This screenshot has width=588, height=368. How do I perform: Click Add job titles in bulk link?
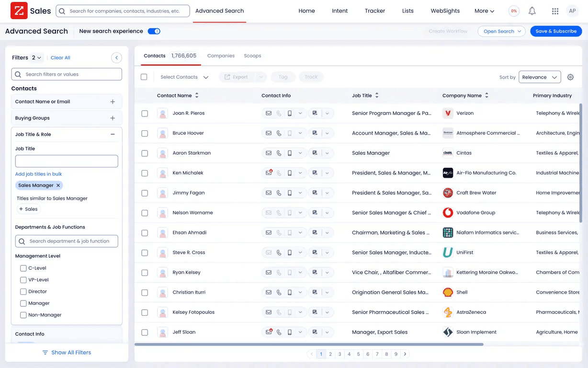pos(39,174)
